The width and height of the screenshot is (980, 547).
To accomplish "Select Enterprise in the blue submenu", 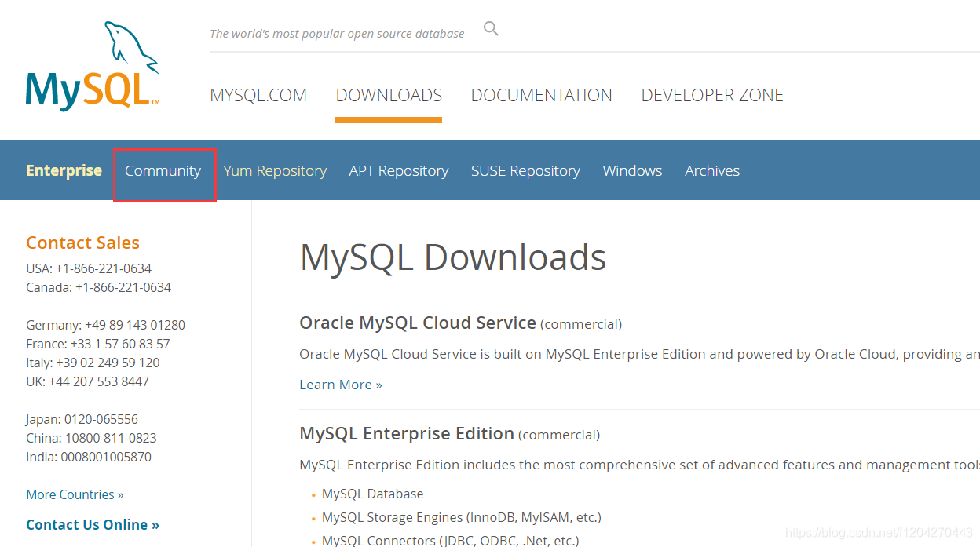I will (64, 170).
